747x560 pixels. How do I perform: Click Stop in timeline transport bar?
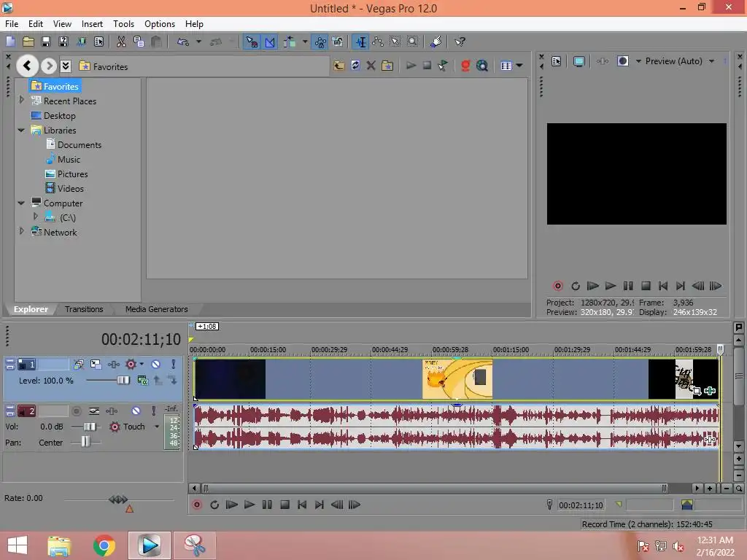pos(285,505)
